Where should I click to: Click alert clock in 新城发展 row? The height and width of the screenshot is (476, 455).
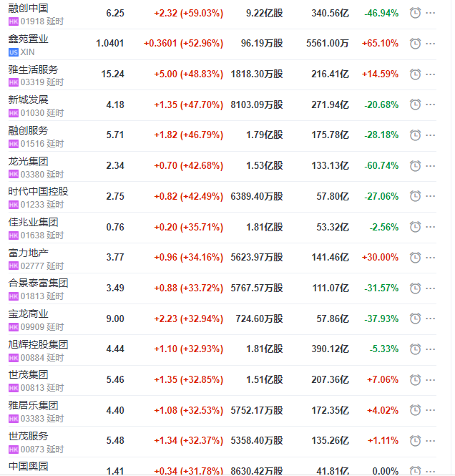coord(415,105)
